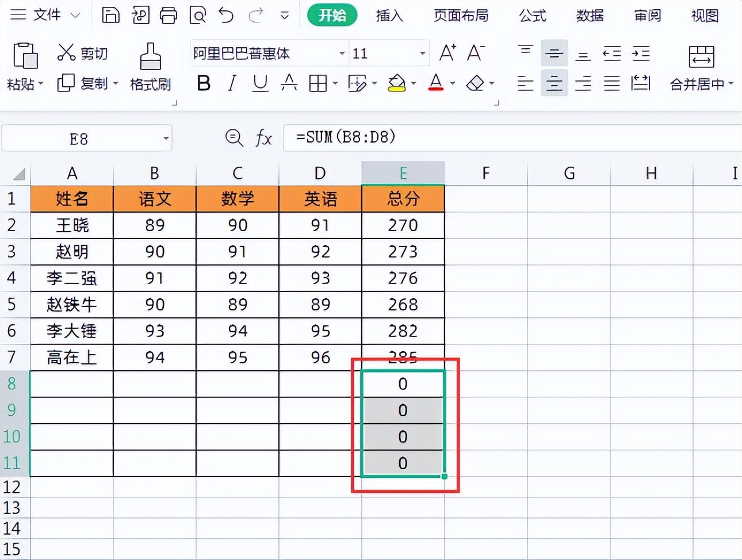Apply cell borders with border icon

click(318, 83)
